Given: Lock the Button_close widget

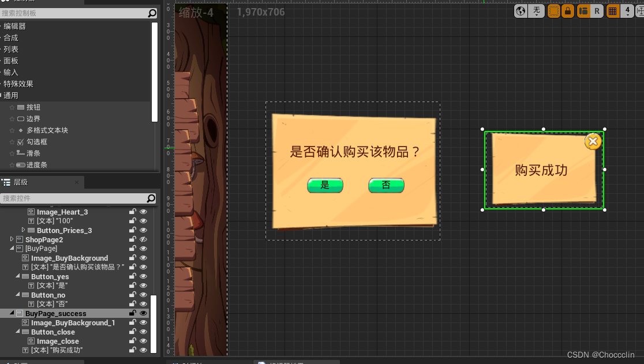Looking at the screenshot, I should 133,332.
